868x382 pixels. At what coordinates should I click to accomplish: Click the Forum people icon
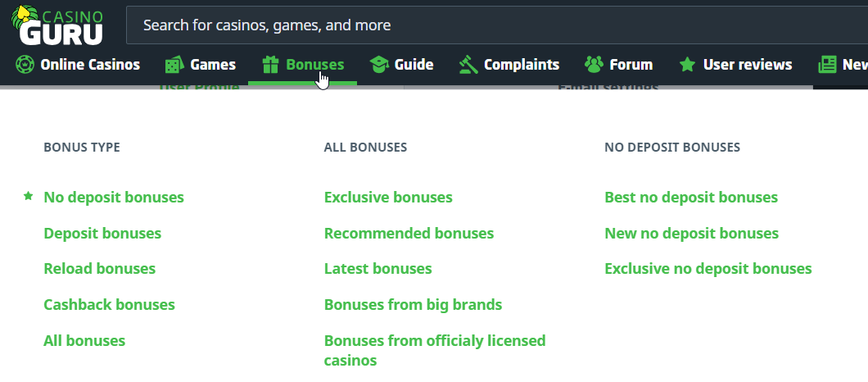(594, 65)
